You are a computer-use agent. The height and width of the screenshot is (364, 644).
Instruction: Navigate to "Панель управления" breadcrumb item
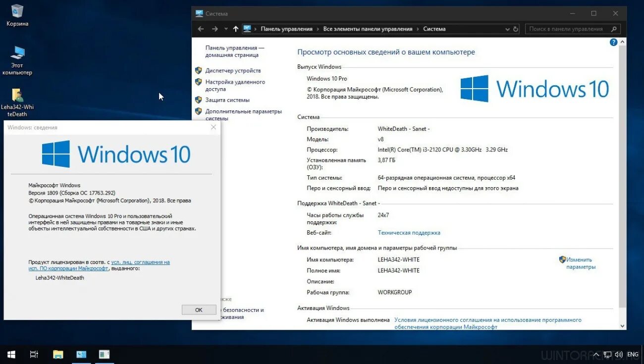(x=286, y=29)
